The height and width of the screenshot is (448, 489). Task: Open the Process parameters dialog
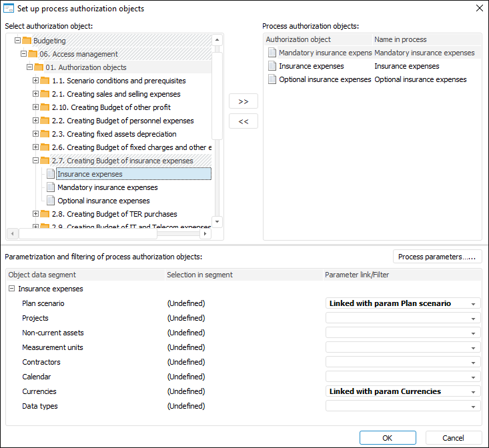point(437,257)
